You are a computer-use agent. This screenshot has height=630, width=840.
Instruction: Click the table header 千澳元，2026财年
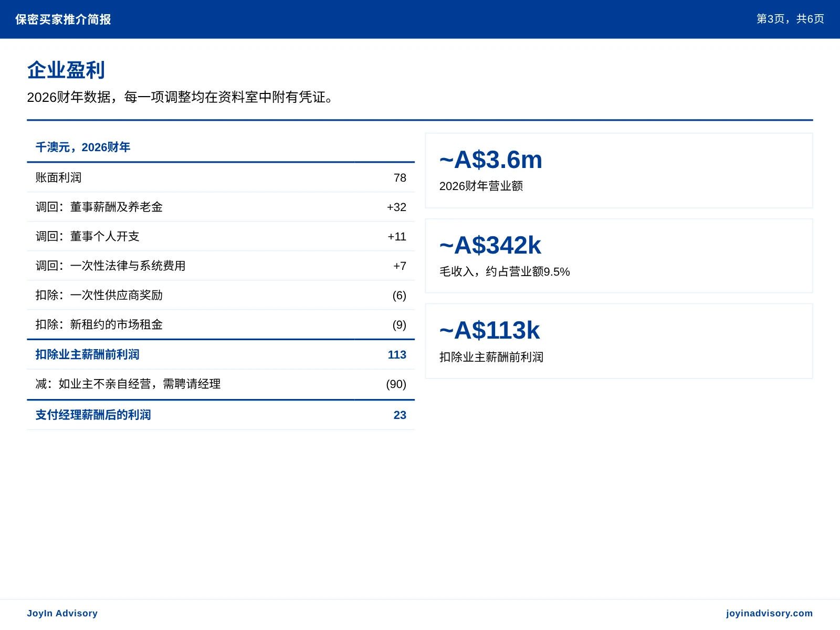pyautogui.click(x=83, y=147)
